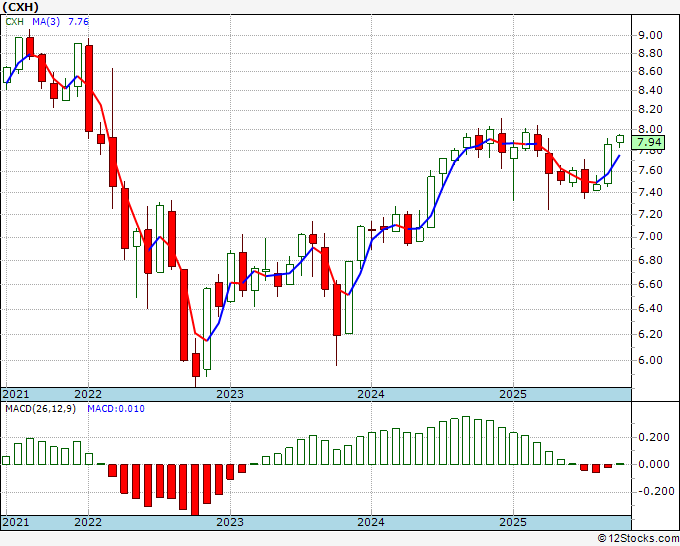Screen dimensions: 680x546
Task: Click the lowest red MACD histogram bar
Action: tap(195, 490)
